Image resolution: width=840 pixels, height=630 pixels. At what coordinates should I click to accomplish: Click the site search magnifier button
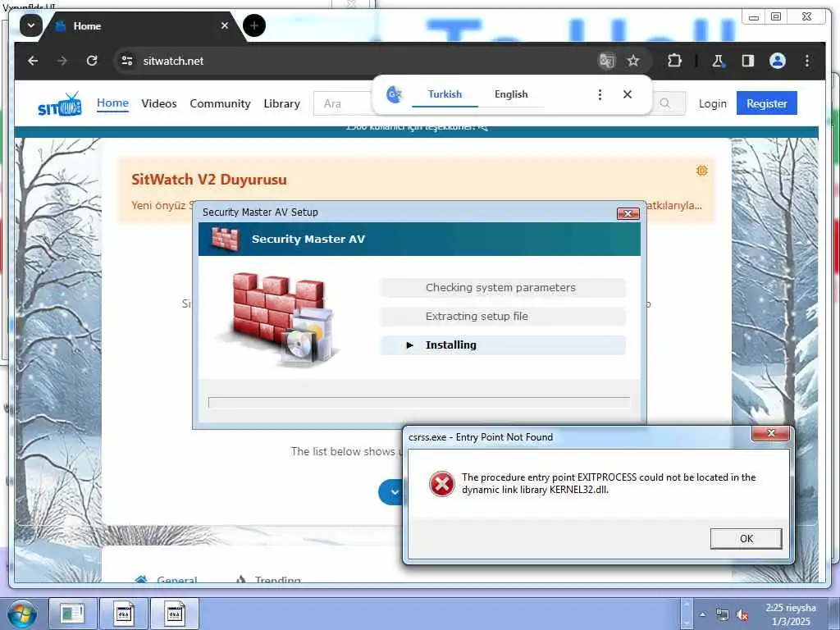[x=665, y=103]
